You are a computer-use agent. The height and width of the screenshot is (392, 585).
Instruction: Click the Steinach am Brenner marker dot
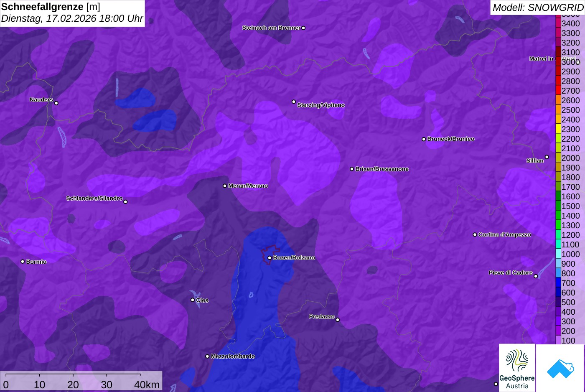[303, 28]
